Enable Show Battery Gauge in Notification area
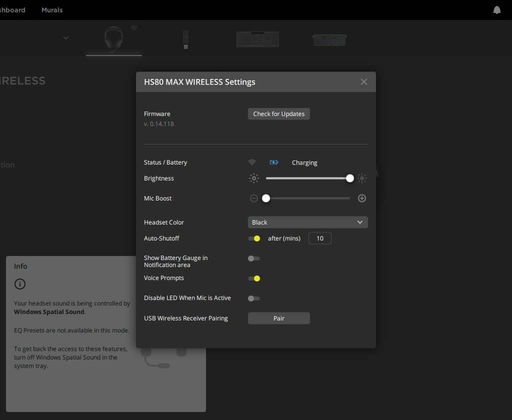This screenshot has height=420, width=512. click(254, 258)
